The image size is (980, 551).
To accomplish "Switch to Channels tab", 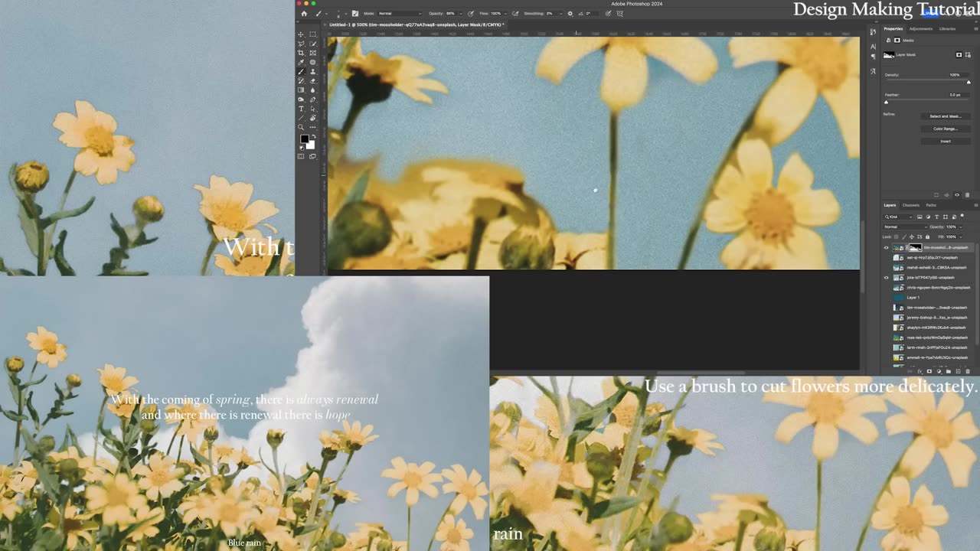I will pos(911,205).
